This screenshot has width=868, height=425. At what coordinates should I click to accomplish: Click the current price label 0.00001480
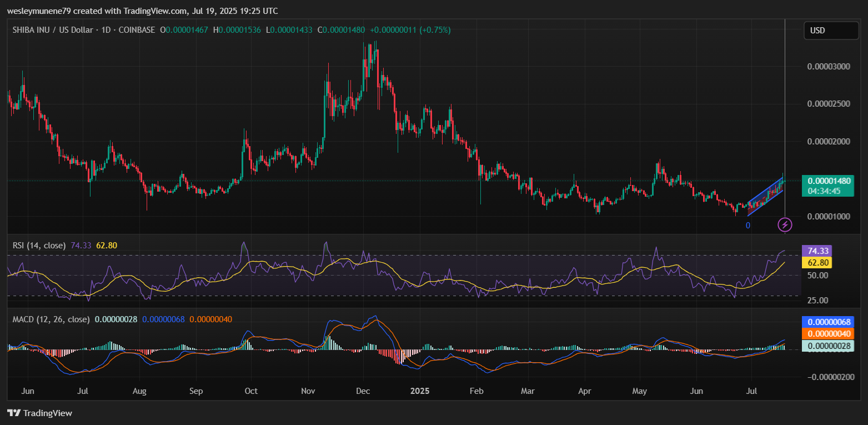coord(830,181)
